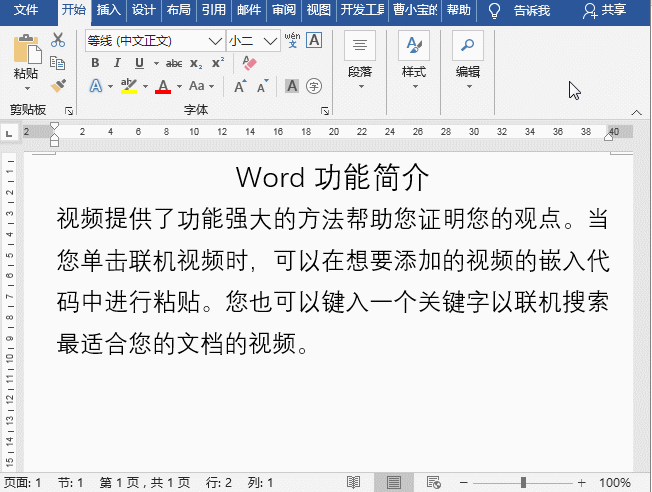Viewport: 652px width, 492px height.
Task: Click the zoom slider handle
Action: pyautogui.click(x=523, y=482)
